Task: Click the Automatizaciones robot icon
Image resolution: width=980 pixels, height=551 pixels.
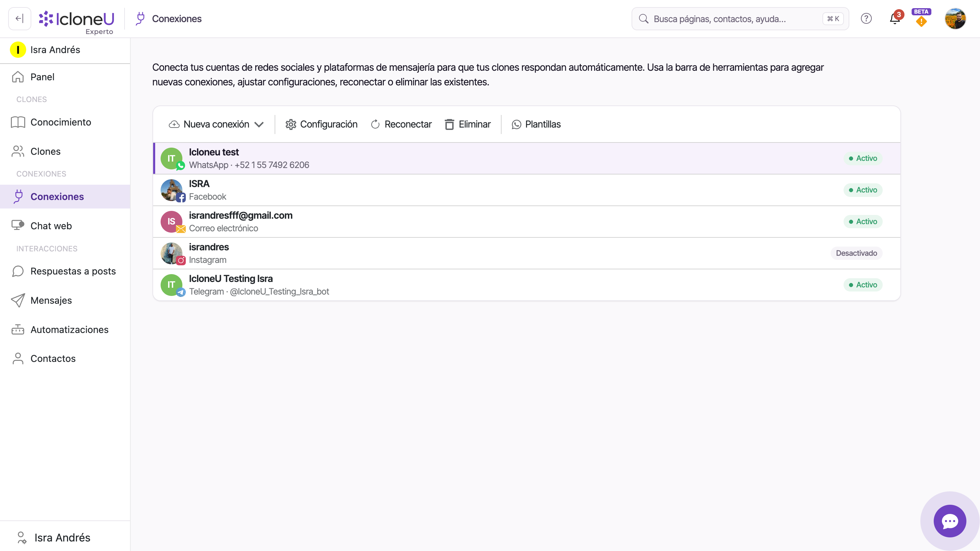Action: click(18, 329)
